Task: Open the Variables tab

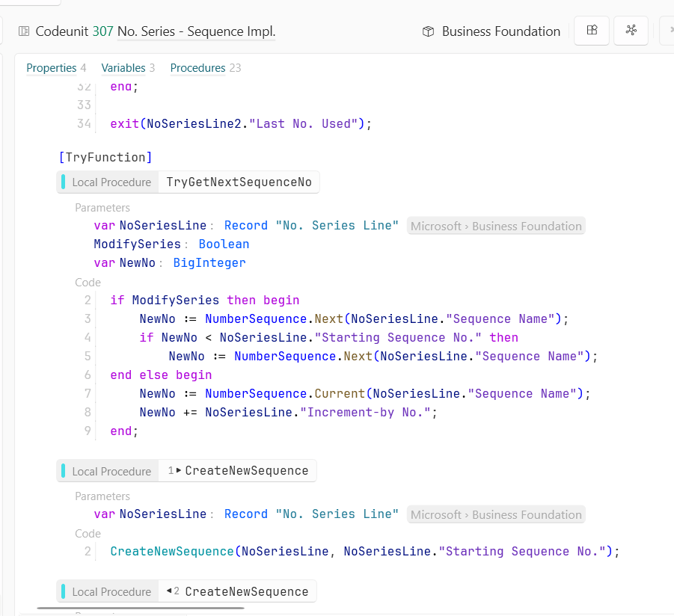Action: (123, 68)
